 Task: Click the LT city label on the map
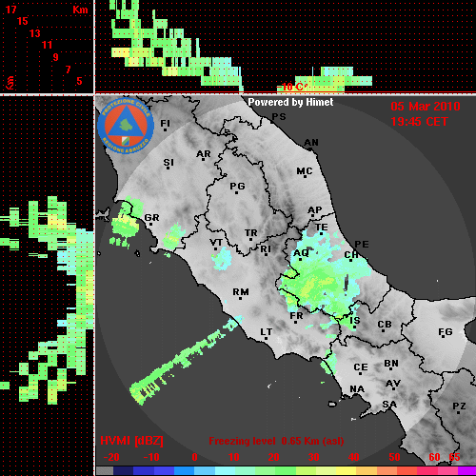click(x=267, y=332)
